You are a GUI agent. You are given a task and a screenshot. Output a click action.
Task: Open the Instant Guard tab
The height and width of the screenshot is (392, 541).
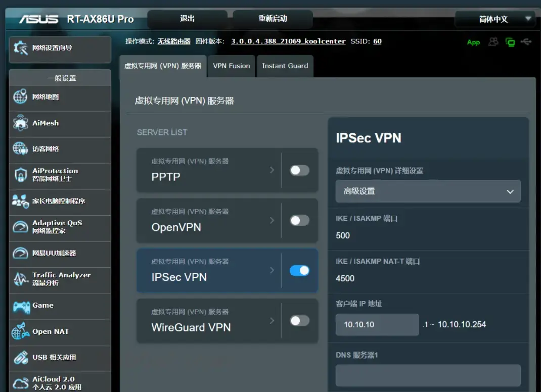click(x=285, y=66)
